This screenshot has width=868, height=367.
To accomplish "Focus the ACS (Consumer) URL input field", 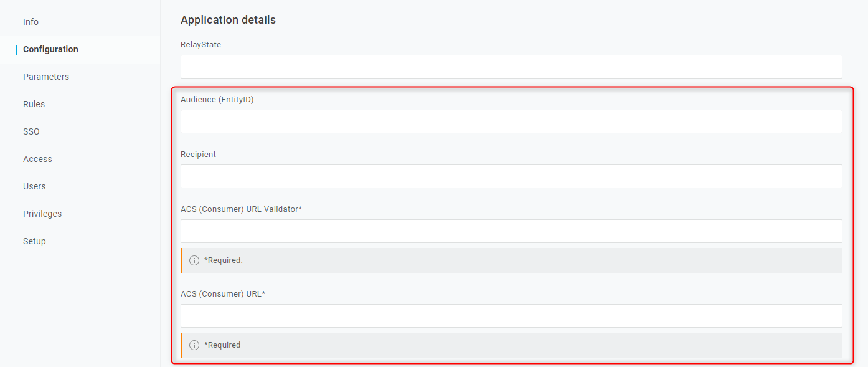I will coord(511,316).
